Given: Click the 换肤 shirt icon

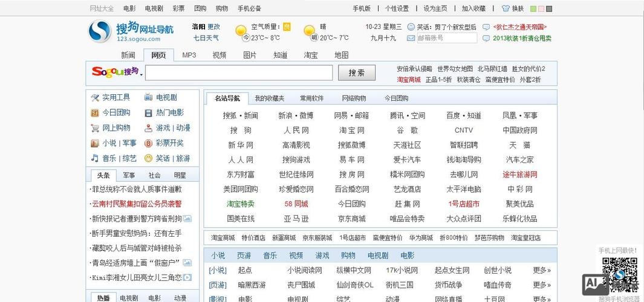Looking at the screenshot, I should point(506,8).
